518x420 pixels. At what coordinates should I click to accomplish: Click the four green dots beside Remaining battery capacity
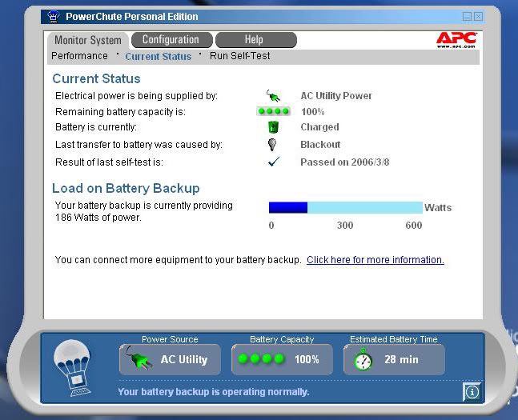pyautogui.click(x=273, y=112)
